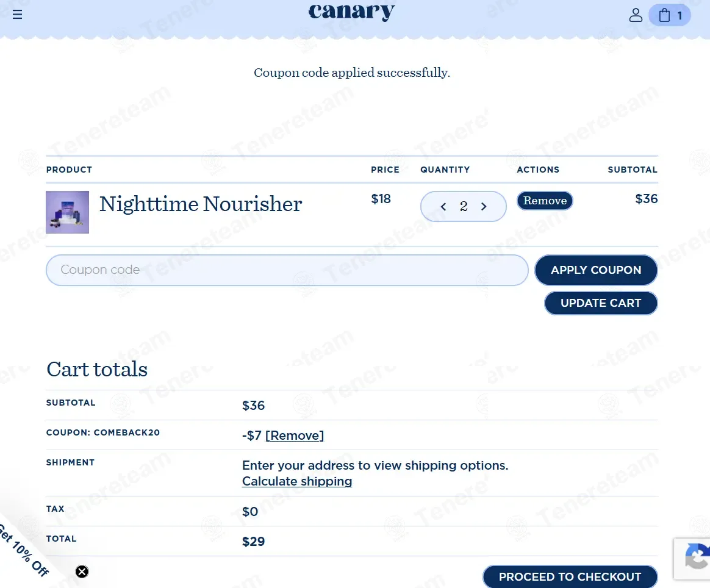Remove Nighttime Nourisher from cart
This screenshot has width=710, height=588.
pos(545,201)
